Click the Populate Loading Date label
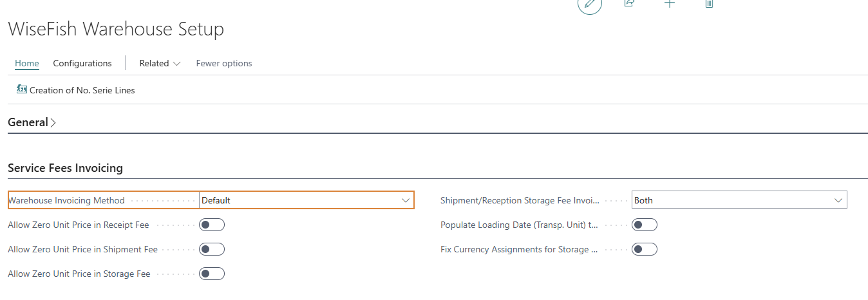This screenshot has height=300, width=868. [x=520, y=225]
